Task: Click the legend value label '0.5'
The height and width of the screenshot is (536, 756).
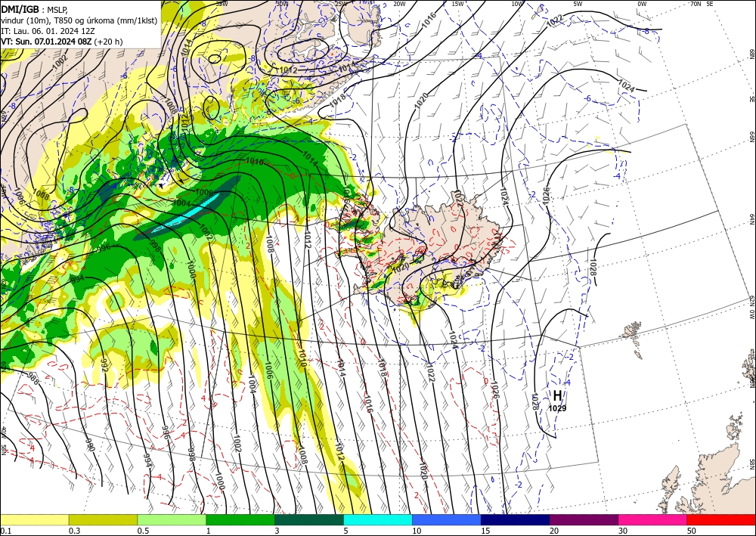Action: coord(143,531)
